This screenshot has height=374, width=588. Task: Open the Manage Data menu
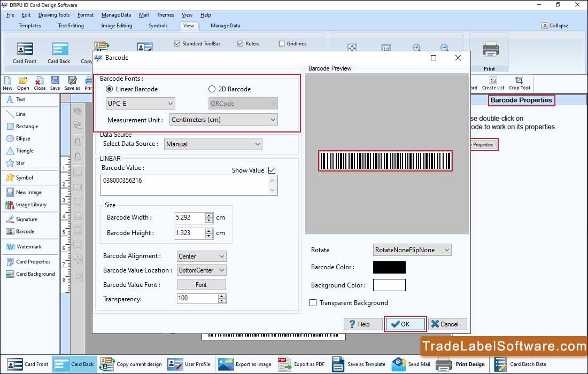[116, 15]
